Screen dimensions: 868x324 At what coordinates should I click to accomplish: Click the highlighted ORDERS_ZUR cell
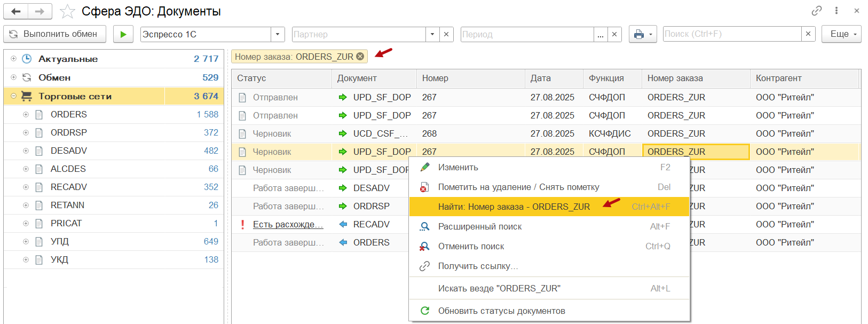(x=696, y=152)
